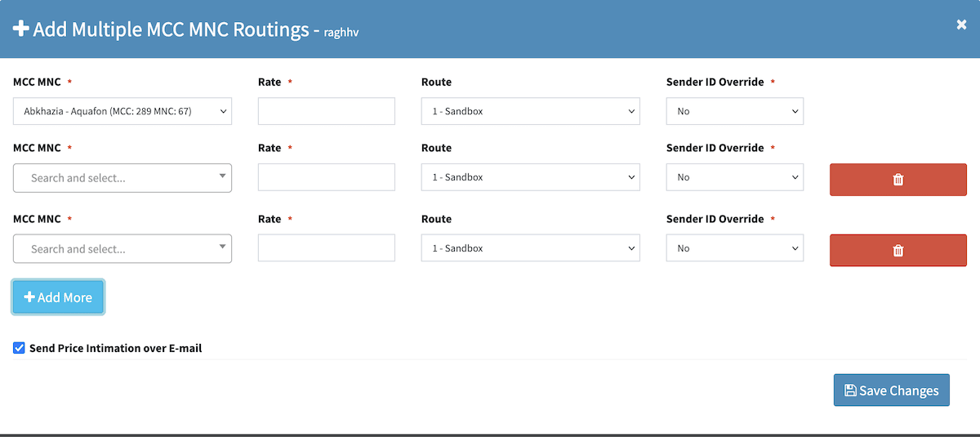Open first row Sender ID Override dropdown
Screen dimensions: 980x437
734,111
